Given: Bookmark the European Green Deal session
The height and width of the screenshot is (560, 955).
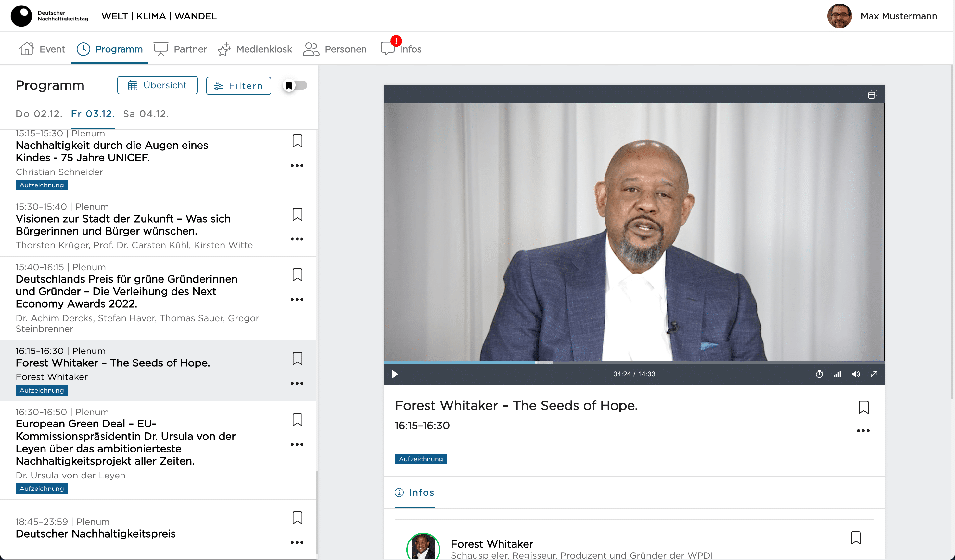Looking at the screenshot, I should 297,419.
